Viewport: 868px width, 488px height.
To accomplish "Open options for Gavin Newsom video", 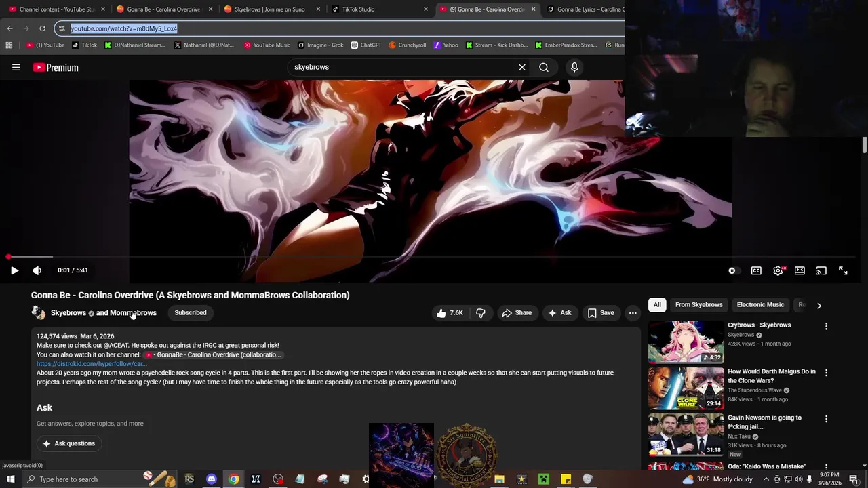I will [826, 419].
